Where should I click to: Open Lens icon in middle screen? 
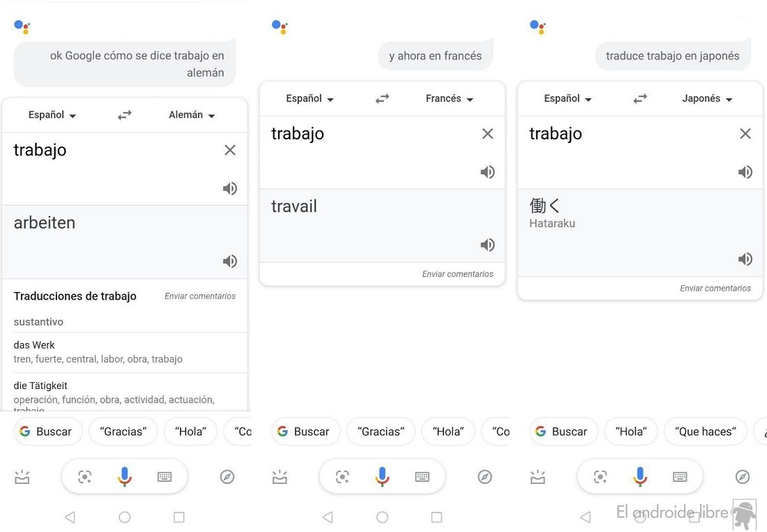[342, 477]
